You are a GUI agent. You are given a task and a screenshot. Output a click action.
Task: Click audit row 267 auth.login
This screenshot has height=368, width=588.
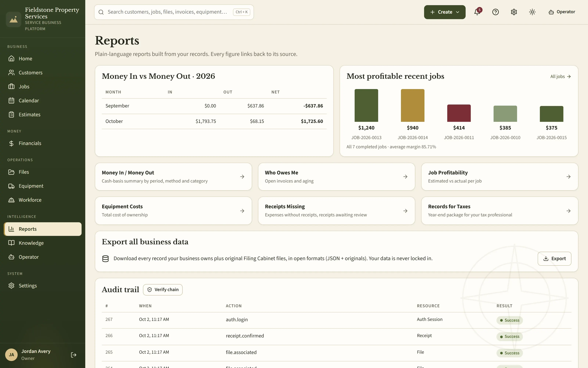point(336,320)
